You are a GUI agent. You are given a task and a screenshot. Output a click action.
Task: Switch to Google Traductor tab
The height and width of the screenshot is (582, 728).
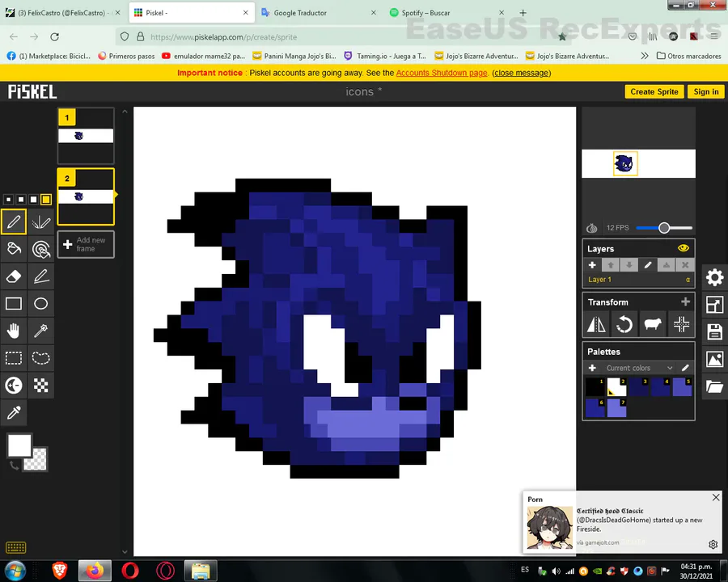coord(318,13)
